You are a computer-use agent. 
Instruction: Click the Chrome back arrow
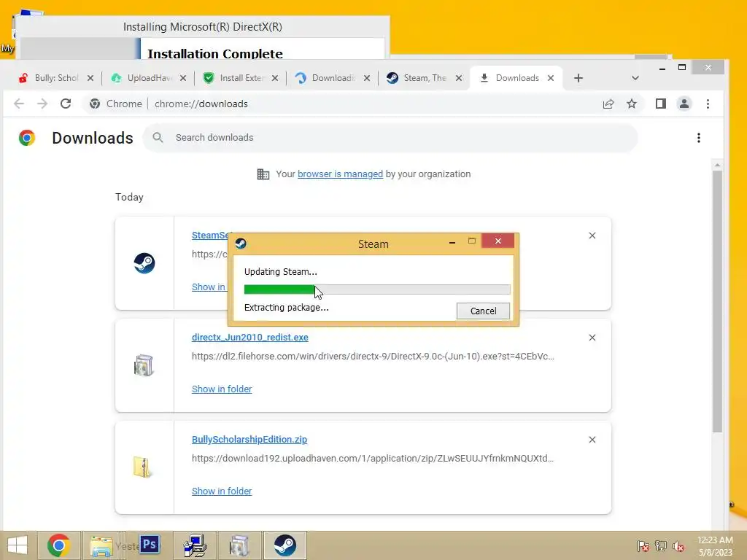point(18,104)
